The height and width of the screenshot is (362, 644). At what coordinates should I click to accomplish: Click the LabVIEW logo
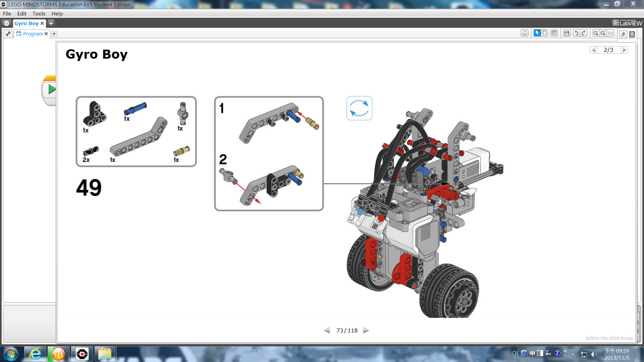pos(627,23)
